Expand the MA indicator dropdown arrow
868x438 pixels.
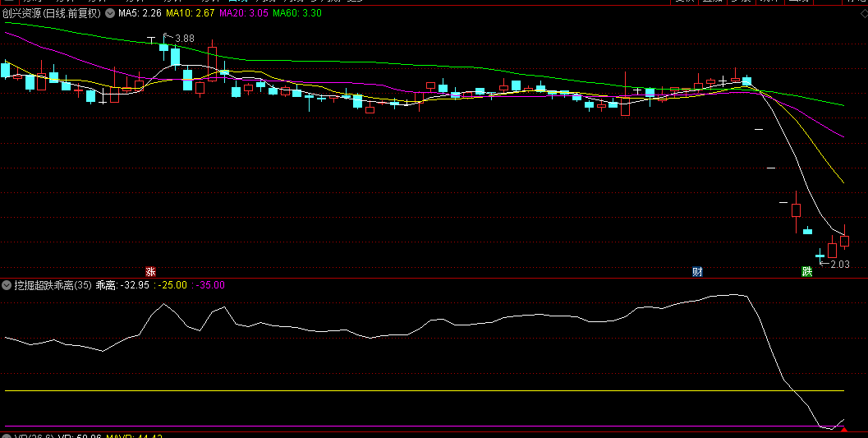point(110,13)
